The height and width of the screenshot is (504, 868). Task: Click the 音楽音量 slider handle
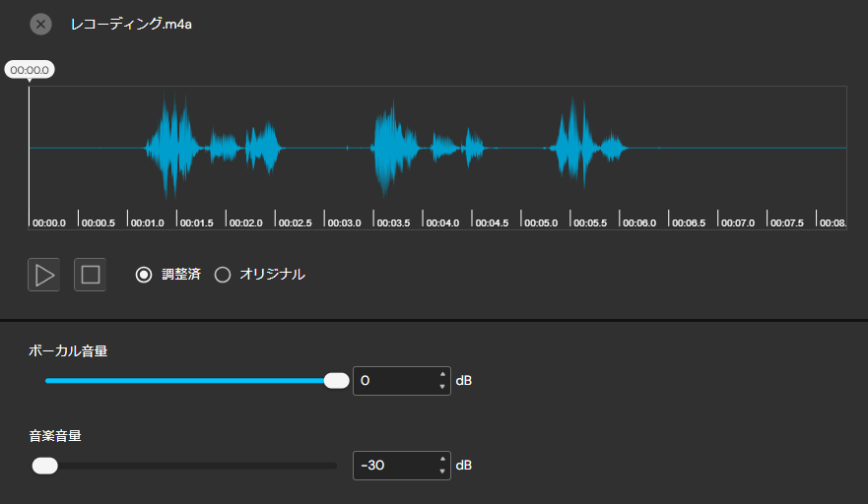(45, 466)
